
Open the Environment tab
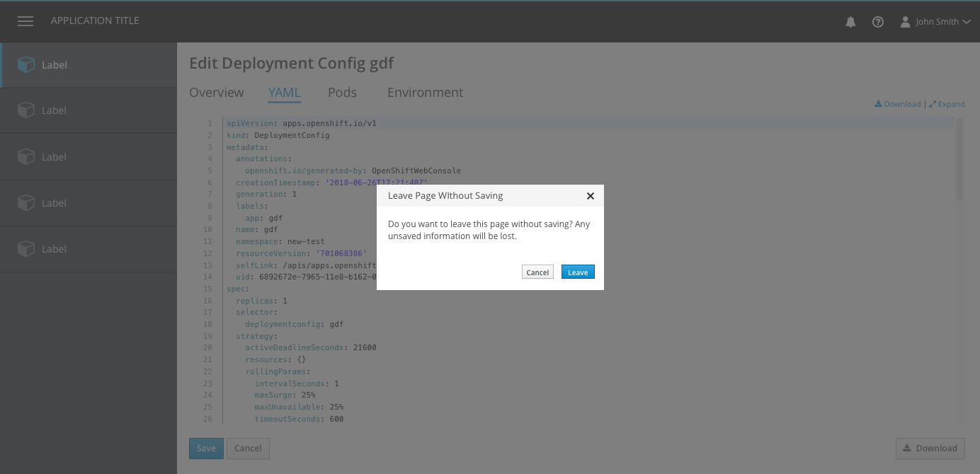coord(425,93)
